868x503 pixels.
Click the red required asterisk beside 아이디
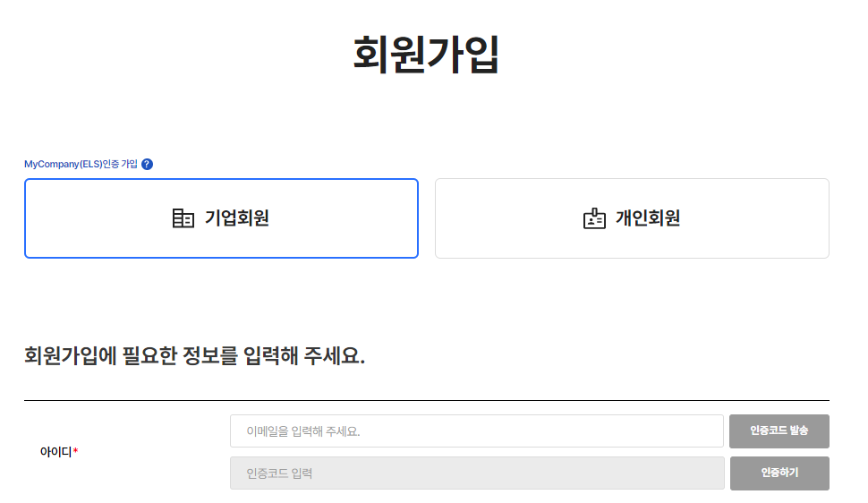75,451
